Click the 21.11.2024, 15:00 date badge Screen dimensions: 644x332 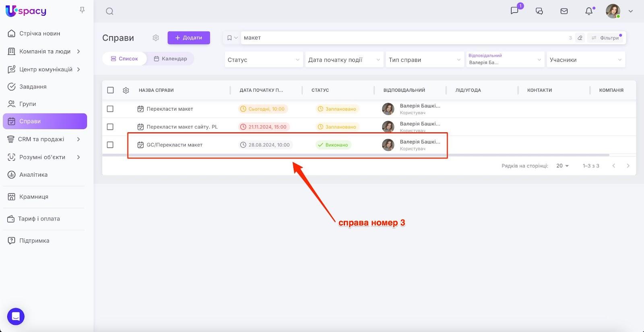click(x=264, y=127)
